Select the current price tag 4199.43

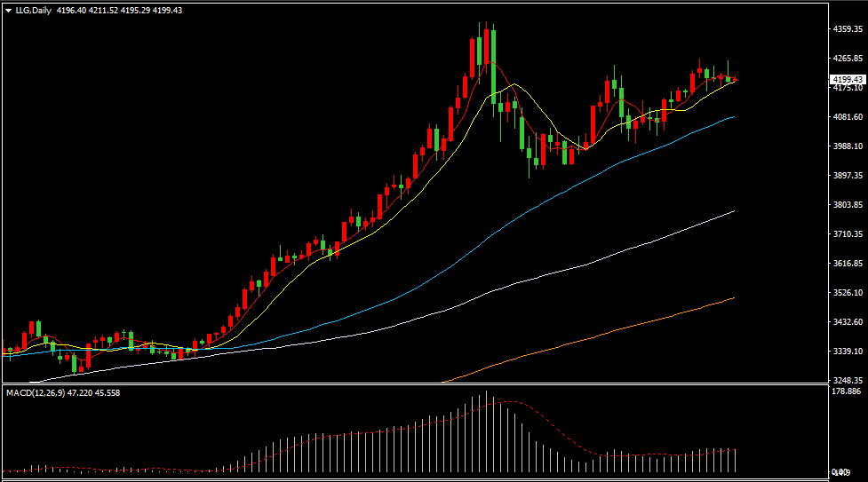[848, 80]
